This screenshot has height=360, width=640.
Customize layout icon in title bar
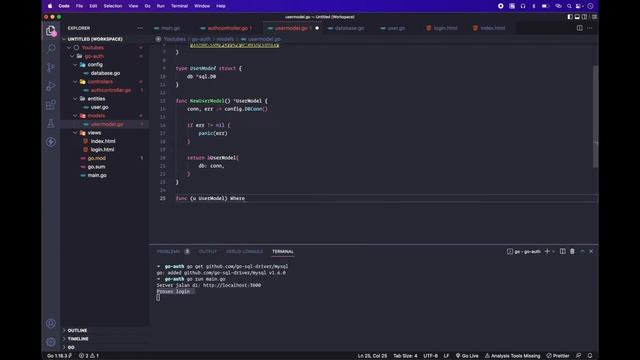coord(595,17)
